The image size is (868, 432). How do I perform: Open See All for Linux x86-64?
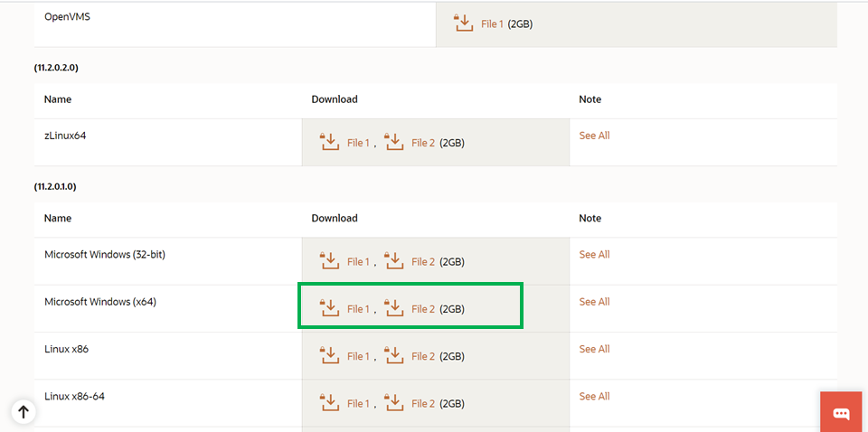coord(595,397)
